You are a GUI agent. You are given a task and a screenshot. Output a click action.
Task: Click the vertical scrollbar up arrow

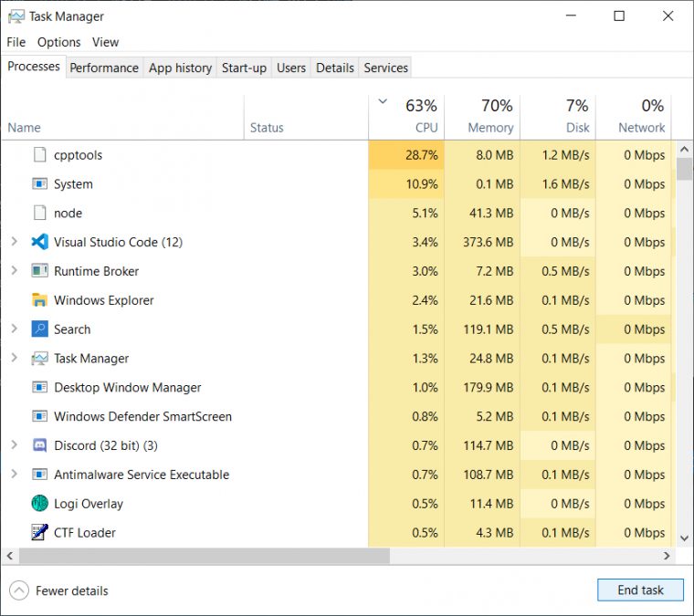[684, 150]
